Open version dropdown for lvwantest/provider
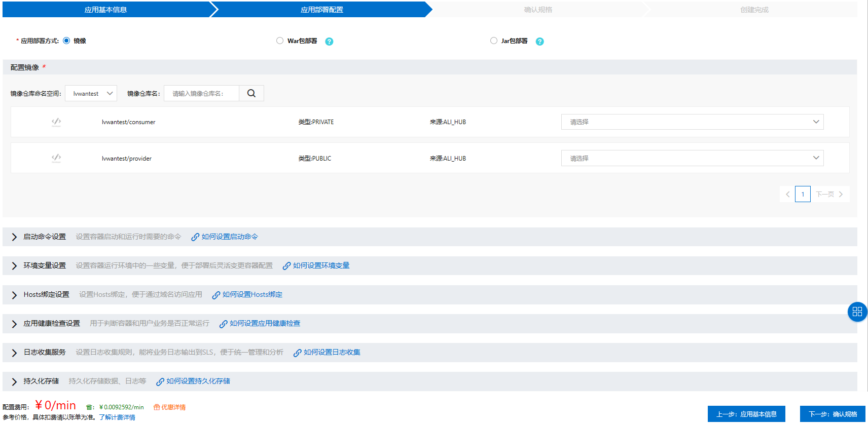868x424 pixels. coord(692,158)
